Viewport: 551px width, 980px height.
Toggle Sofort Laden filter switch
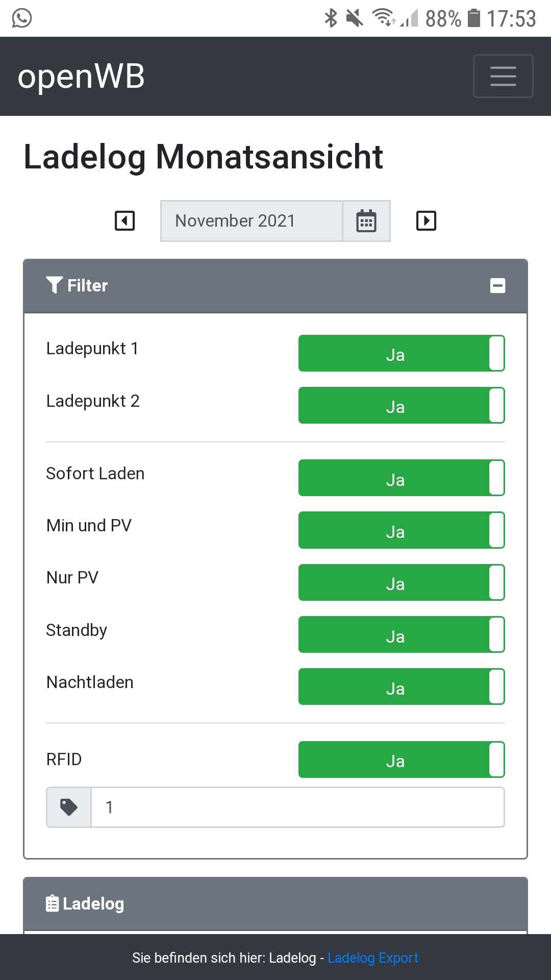pos(402,478)
